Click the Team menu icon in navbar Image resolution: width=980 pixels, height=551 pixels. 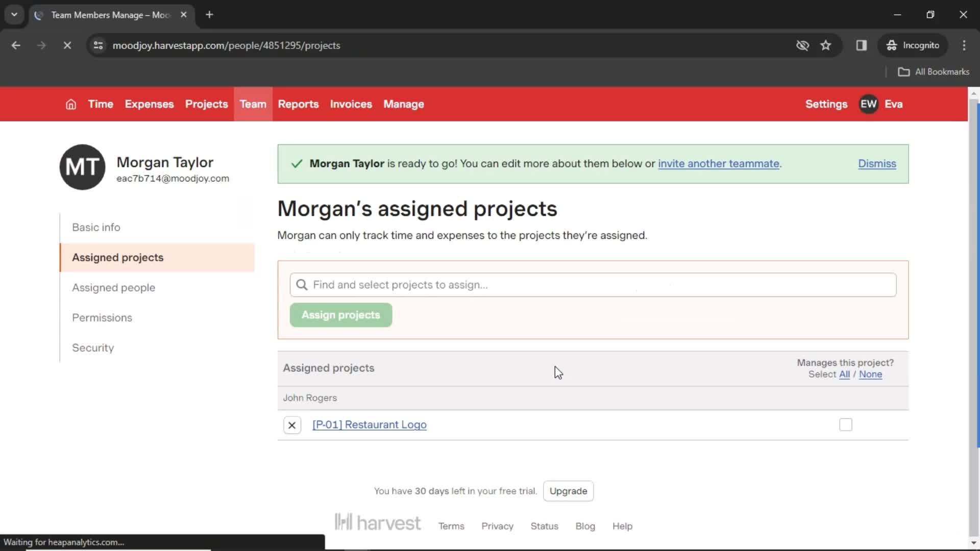[x=253, y=104]
